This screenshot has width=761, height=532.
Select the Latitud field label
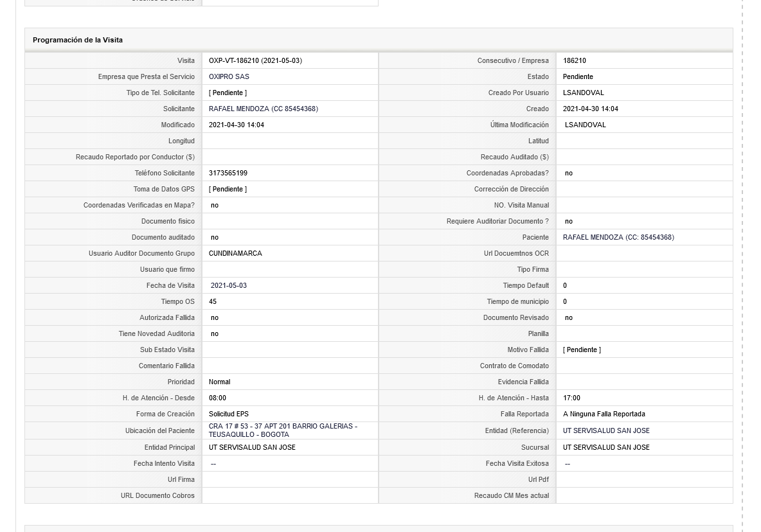538,141
